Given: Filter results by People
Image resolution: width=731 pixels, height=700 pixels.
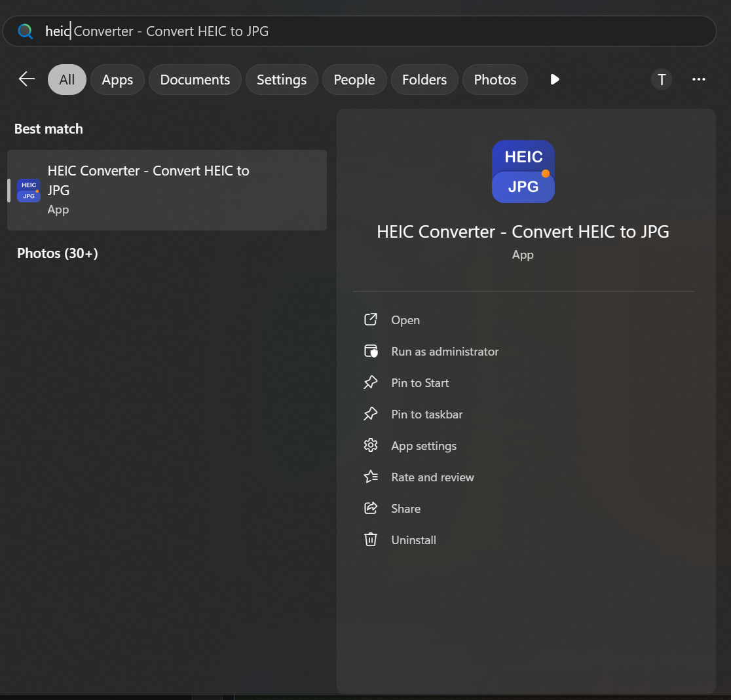Looking at the screenshot, I should [x=354, y=80].
